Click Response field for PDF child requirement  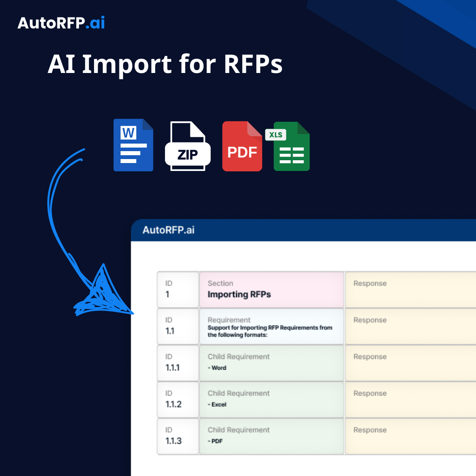[x=411, y=436]
